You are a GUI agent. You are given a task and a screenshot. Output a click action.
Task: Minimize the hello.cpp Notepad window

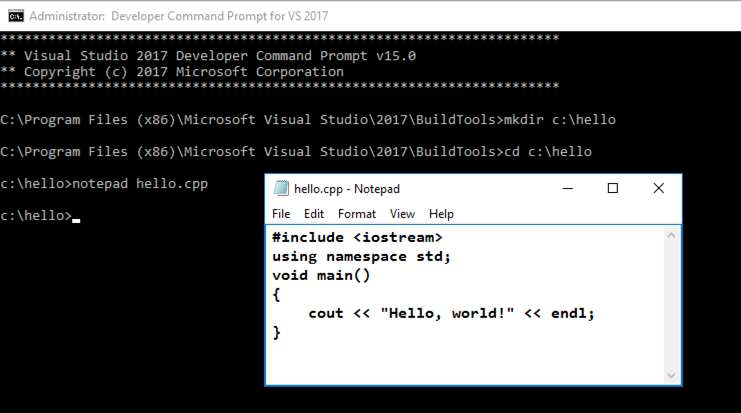(x=568, y=189)
